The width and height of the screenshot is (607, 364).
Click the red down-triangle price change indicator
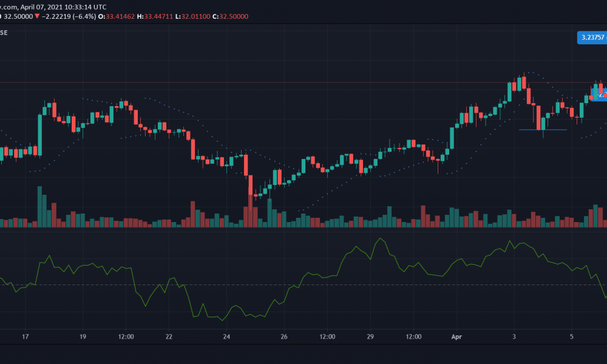pos(37,16)
